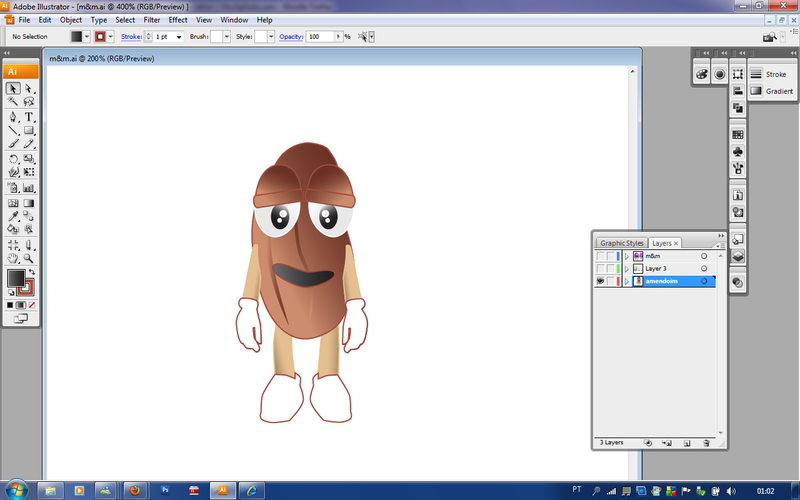Screen dimensions: 800x500
Task: Click target circle of amendoim layer
Action: point(704,281)
